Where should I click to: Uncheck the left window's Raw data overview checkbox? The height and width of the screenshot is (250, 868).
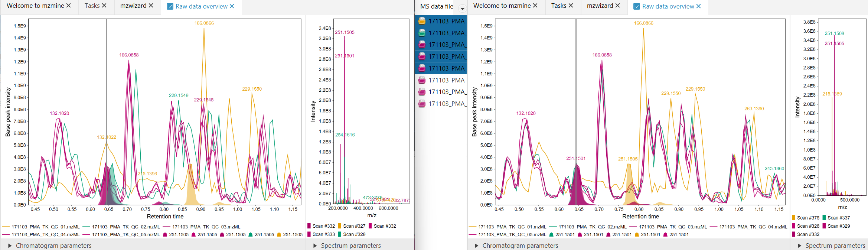click(x=170, y=6)
